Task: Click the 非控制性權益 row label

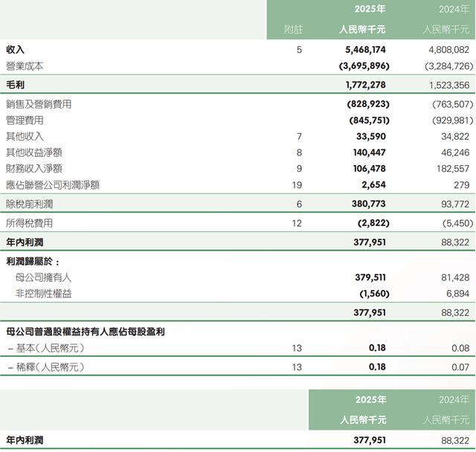Action: coord(43,294)
